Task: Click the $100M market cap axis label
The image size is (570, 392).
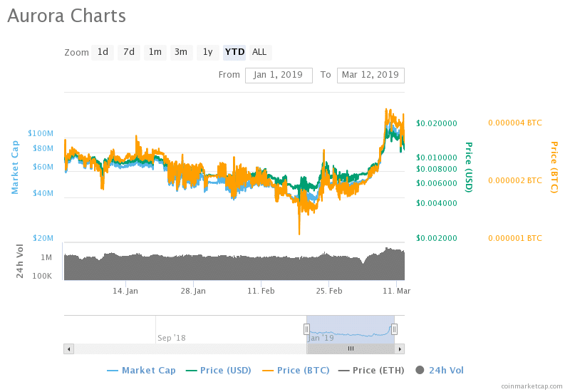Action: [x=41, y=133]
